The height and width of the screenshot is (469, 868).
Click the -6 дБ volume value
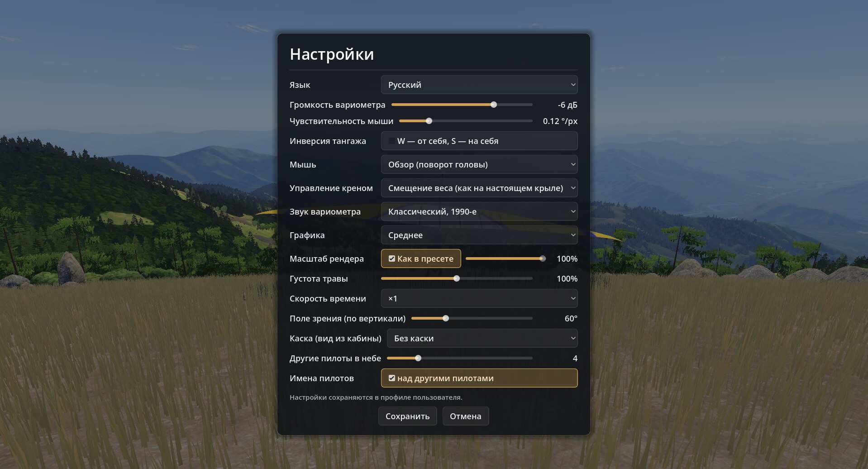pos(568,105)
